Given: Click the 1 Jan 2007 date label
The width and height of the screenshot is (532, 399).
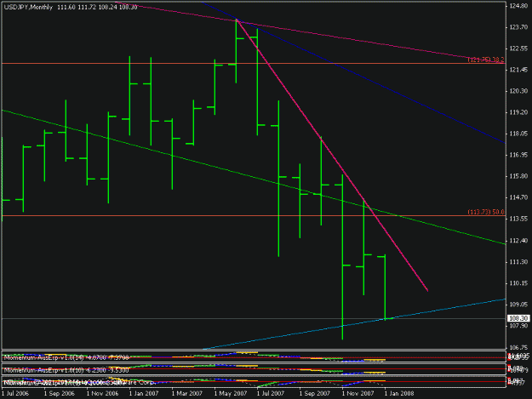Looking at the screenshot, I should pyautogui.click(x=144, y=394).
